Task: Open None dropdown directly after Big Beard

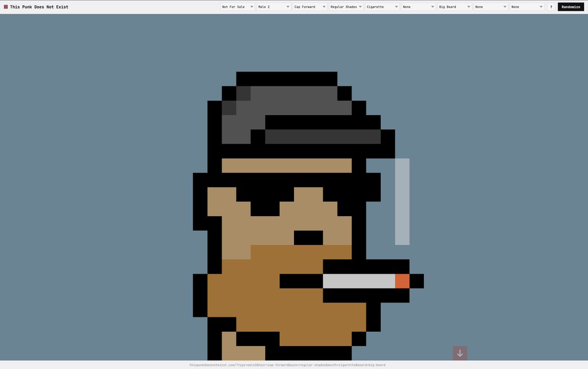Action: coord(491,7)
